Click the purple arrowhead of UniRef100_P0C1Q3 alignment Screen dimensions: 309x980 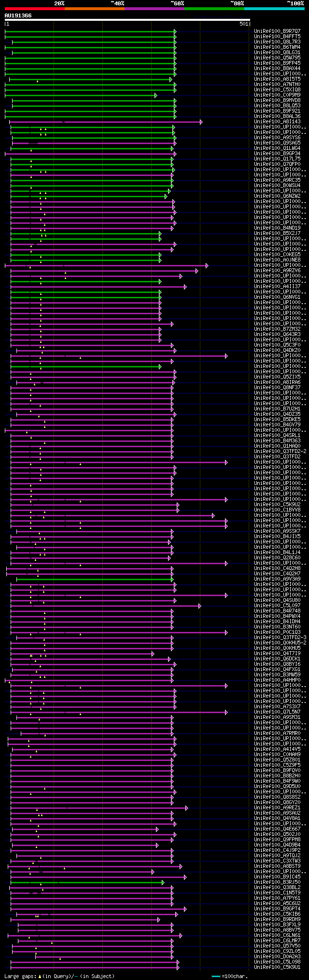tap(226, 632)
